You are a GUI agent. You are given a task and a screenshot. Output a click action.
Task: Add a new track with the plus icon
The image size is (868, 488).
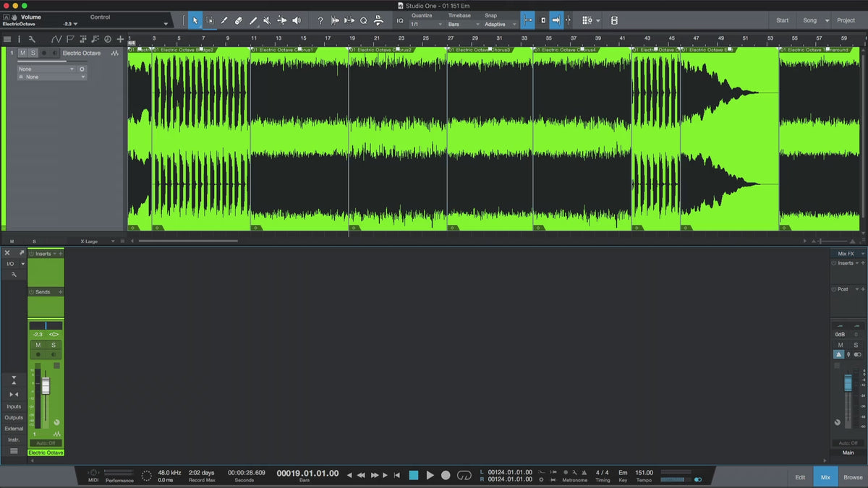(120, 39)
